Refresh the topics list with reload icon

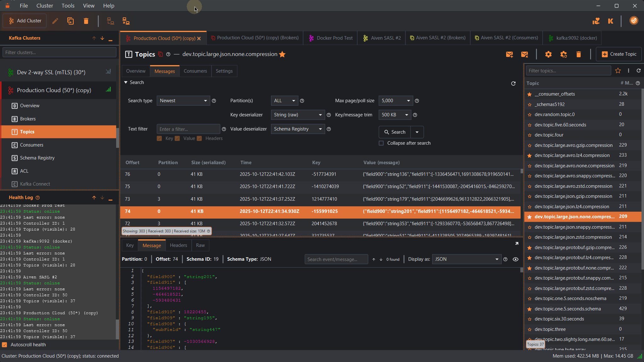click(639, 71)
